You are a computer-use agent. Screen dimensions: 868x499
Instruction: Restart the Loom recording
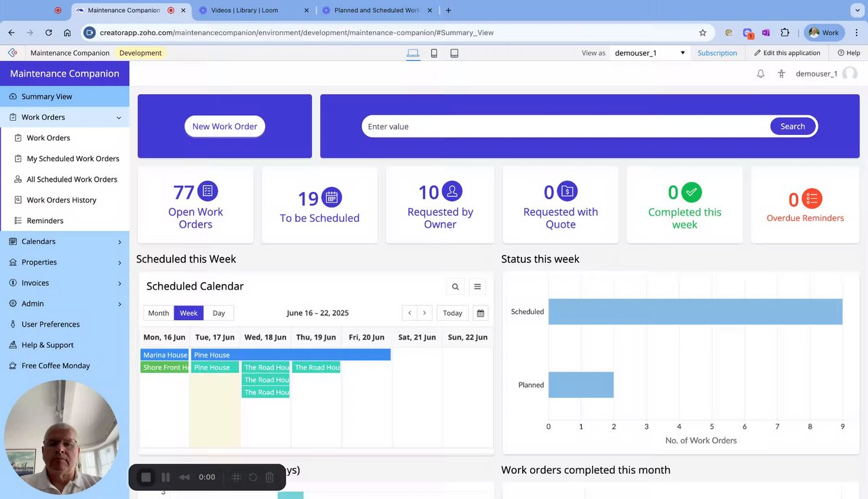253,477
